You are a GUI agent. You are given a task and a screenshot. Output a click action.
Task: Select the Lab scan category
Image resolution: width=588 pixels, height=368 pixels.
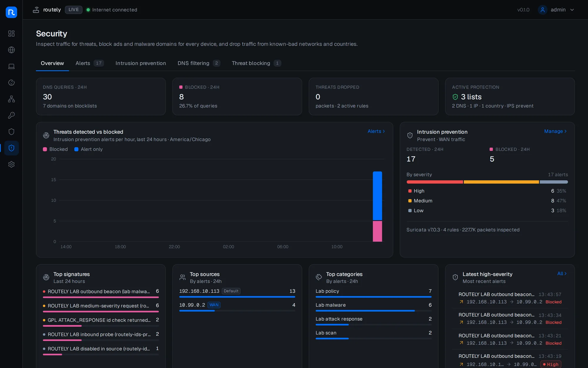[x=374, y=334]
